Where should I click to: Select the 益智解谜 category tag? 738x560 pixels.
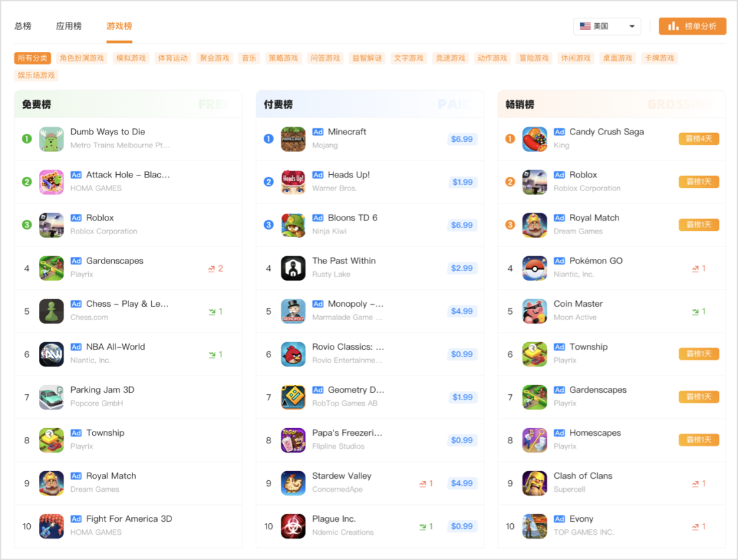tap(367, 58)
